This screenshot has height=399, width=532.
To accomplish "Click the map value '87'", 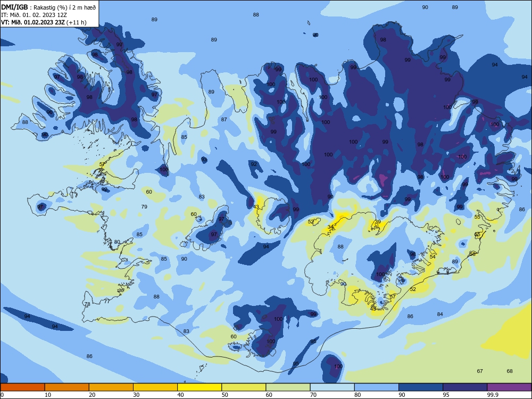I will point(224,119).
